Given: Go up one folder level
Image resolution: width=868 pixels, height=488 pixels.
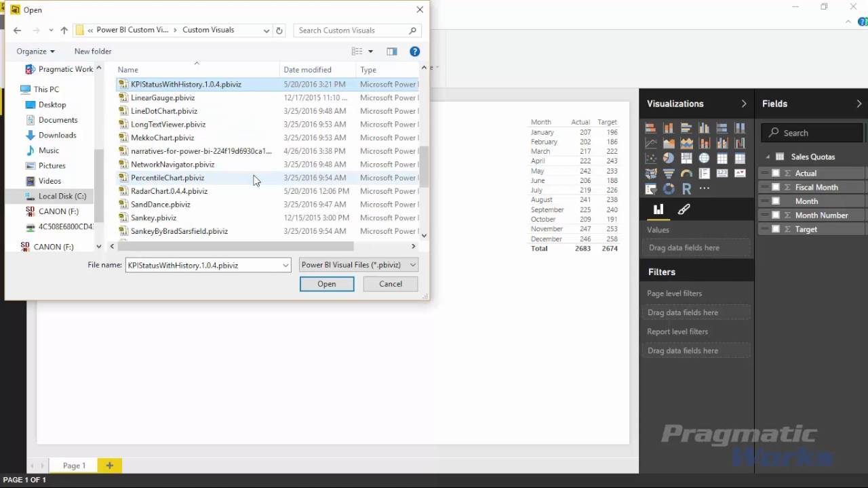Looking at the screenshot, I should click(x=64, y=30).
